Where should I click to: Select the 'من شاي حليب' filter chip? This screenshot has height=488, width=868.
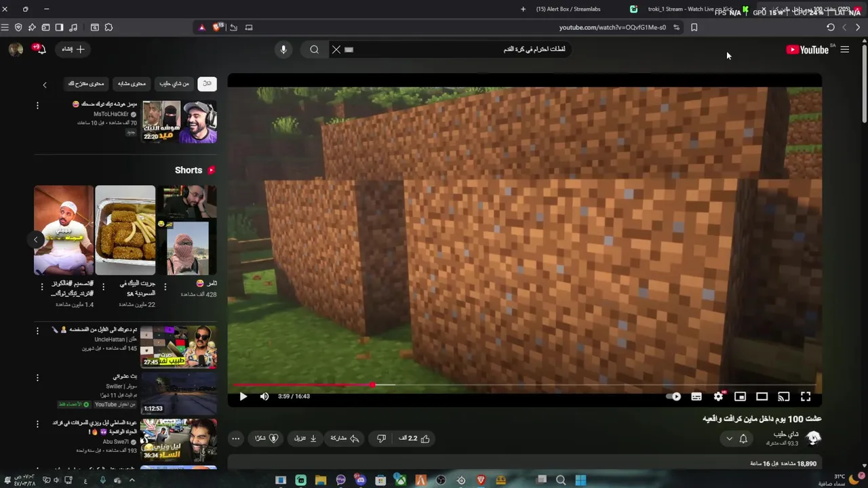click(x=175, y=83)
